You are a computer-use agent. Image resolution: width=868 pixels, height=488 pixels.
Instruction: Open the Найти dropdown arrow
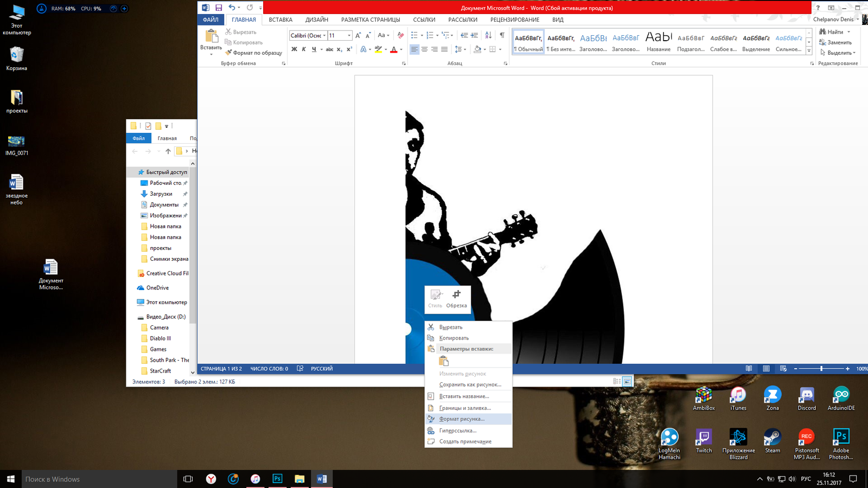click(x=849, y=32)
